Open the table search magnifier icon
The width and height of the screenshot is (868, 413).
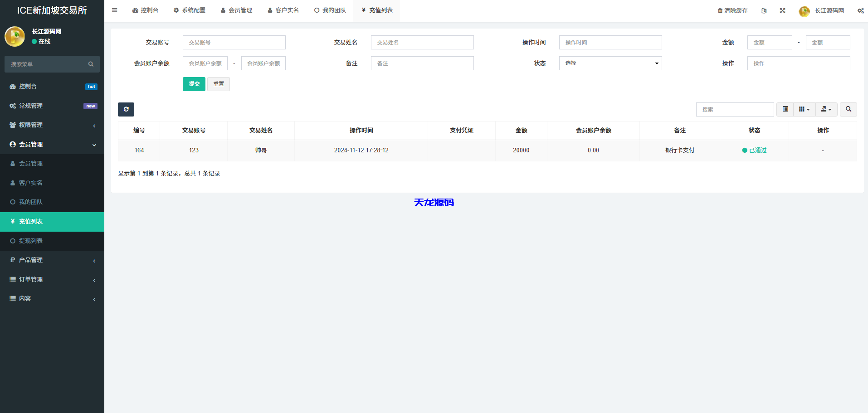pyautogui.click(x=848, y=109)
